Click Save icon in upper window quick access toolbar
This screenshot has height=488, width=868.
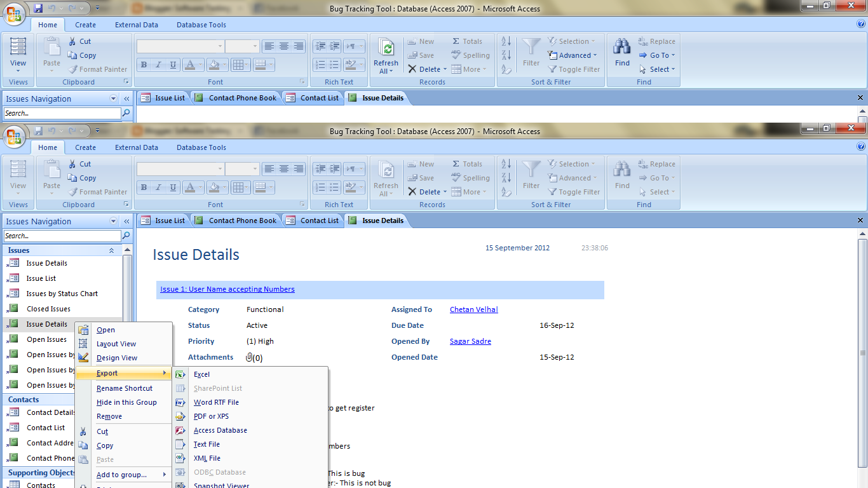tap(38, 8)
